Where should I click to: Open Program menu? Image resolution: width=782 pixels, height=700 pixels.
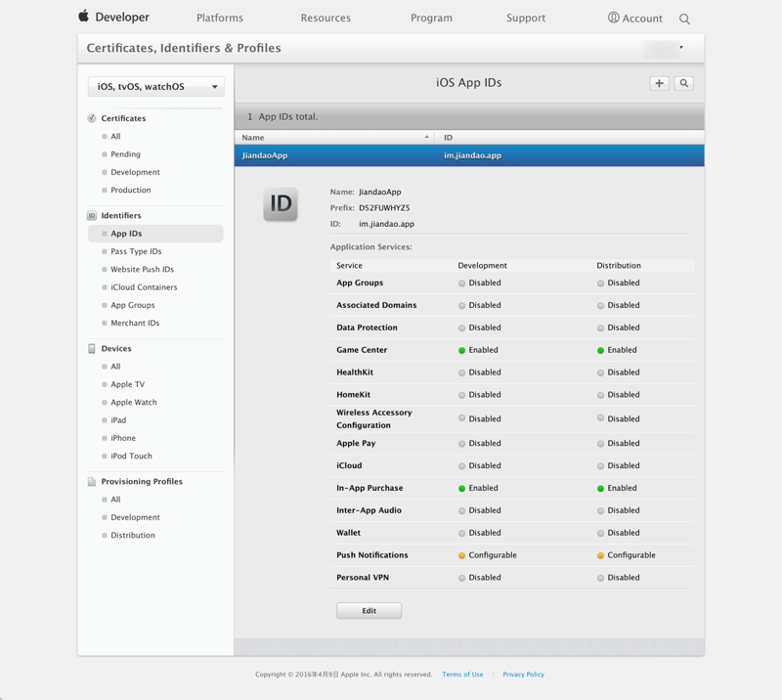(x=431, y=18)
